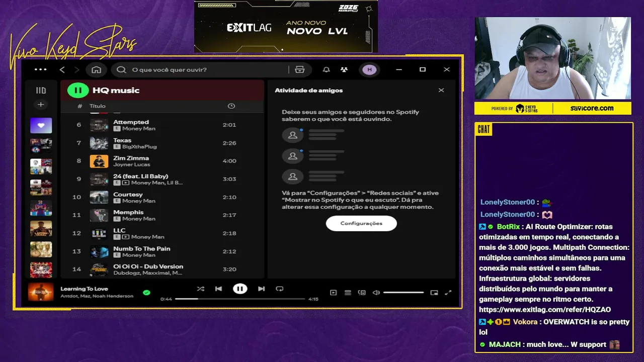Open the playback queue
Image resolution: width=644 pixels, height=362 pixels.
(x=348, y=293)
